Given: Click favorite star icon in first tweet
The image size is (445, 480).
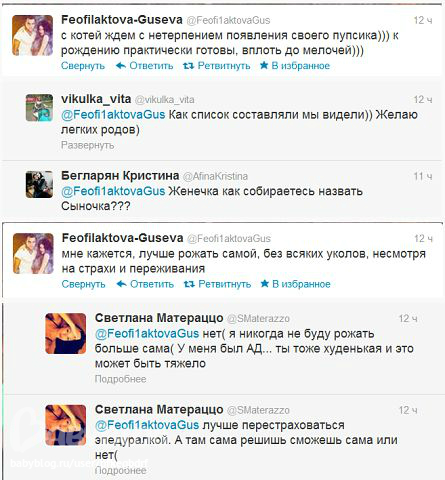Looking at the screenshot, I should click(264, 65).
